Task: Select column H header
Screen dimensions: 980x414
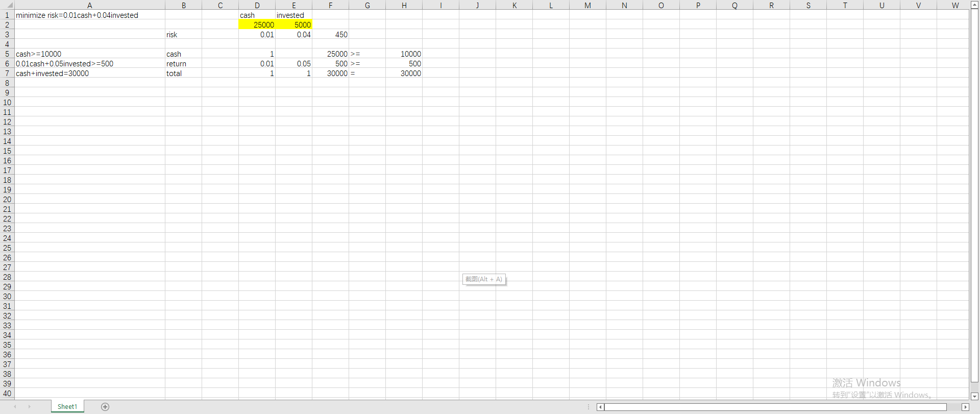Action: click(404, 5)
